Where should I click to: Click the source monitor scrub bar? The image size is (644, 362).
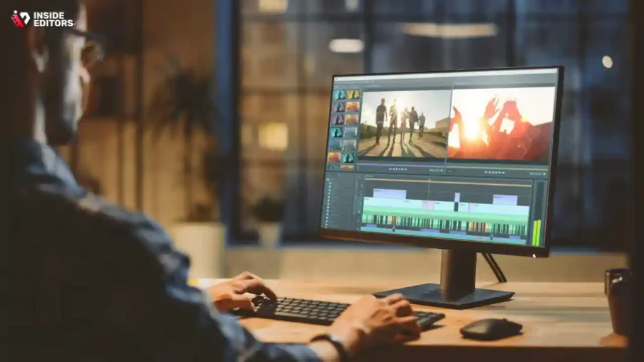[401, 164]
